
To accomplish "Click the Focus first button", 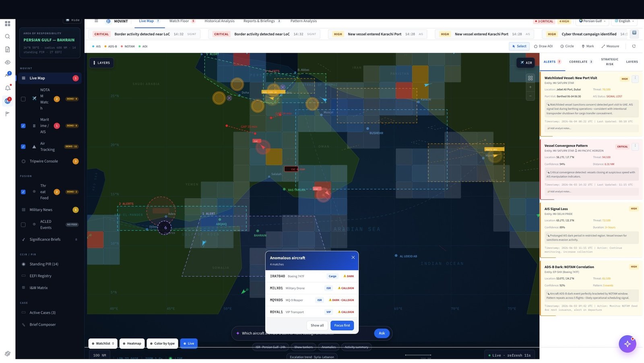I will tap(342, 325).
